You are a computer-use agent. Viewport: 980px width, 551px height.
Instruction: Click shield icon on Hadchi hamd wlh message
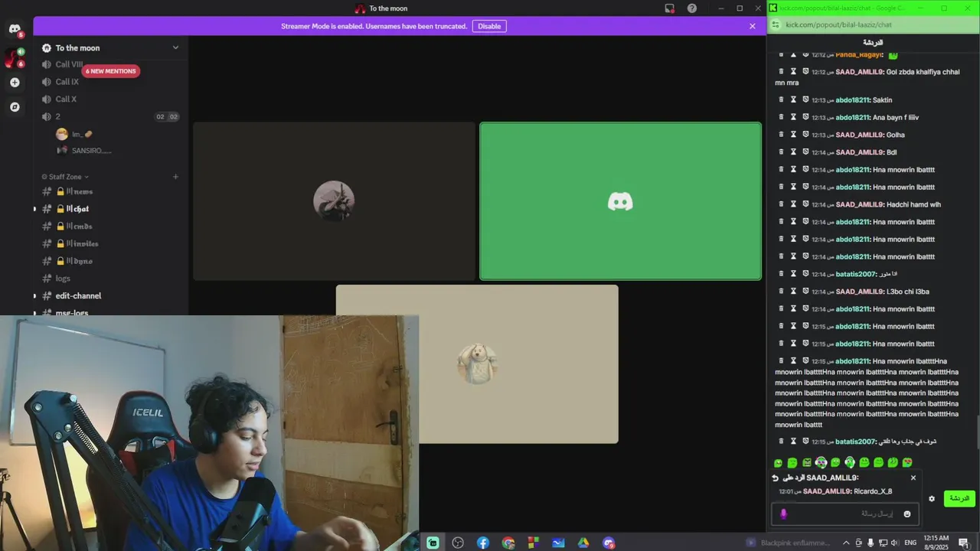(x=805, y=204)
